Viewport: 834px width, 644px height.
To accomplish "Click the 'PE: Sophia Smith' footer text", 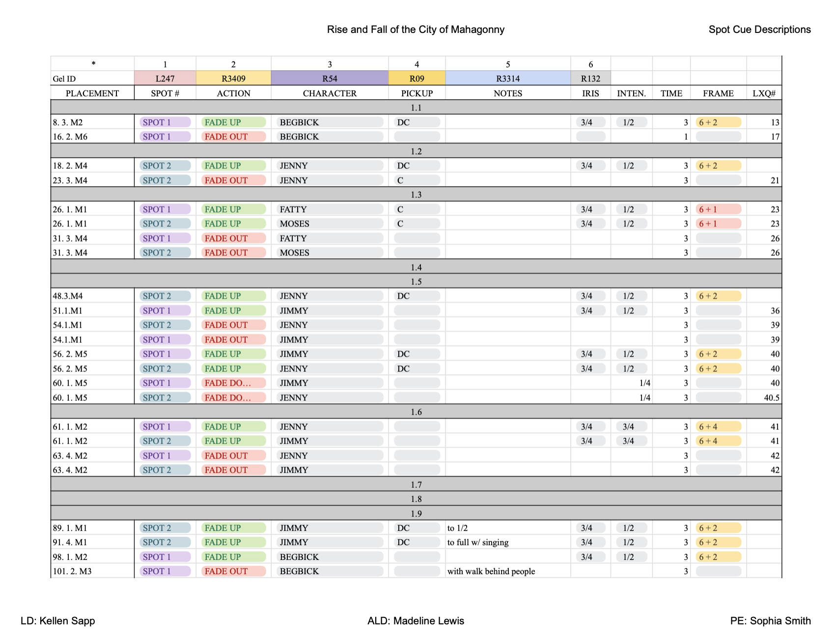I will (770, 621).
